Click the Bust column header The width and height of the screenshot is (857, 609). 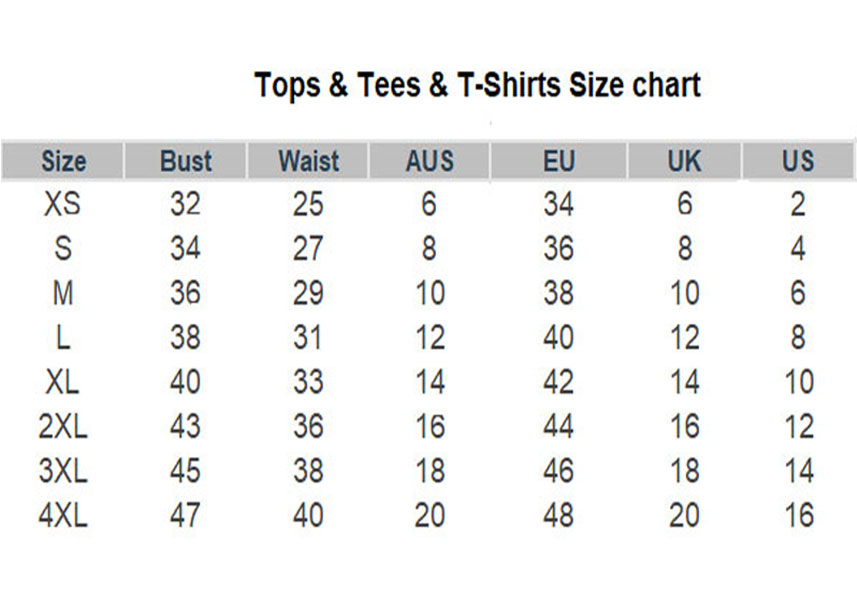click(x=186, y=161)
